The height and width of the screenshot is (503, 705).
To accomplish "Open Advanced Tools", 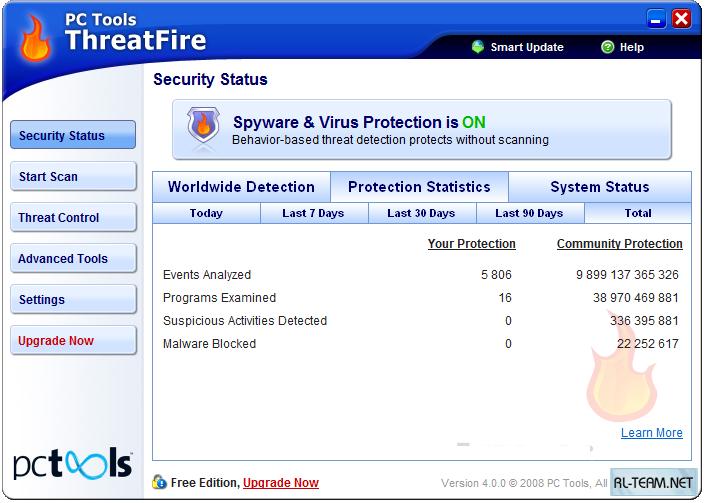I will click(72, 259).
